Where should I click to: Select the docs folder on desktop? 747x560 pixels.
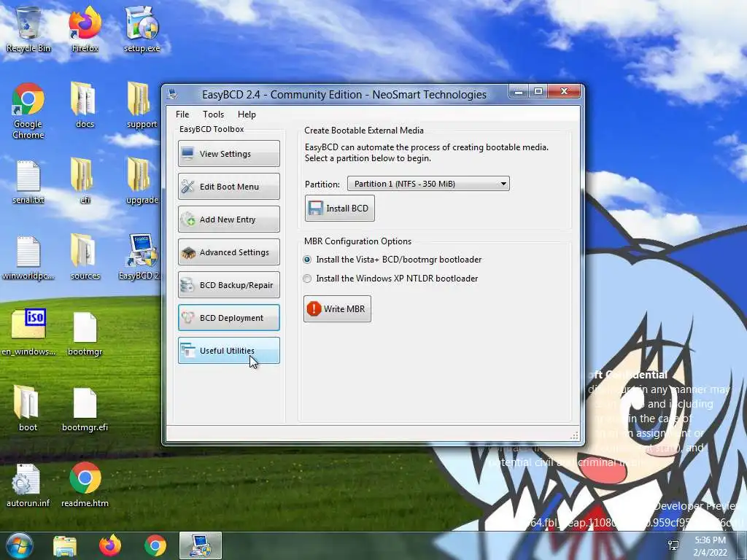point(85,105)
